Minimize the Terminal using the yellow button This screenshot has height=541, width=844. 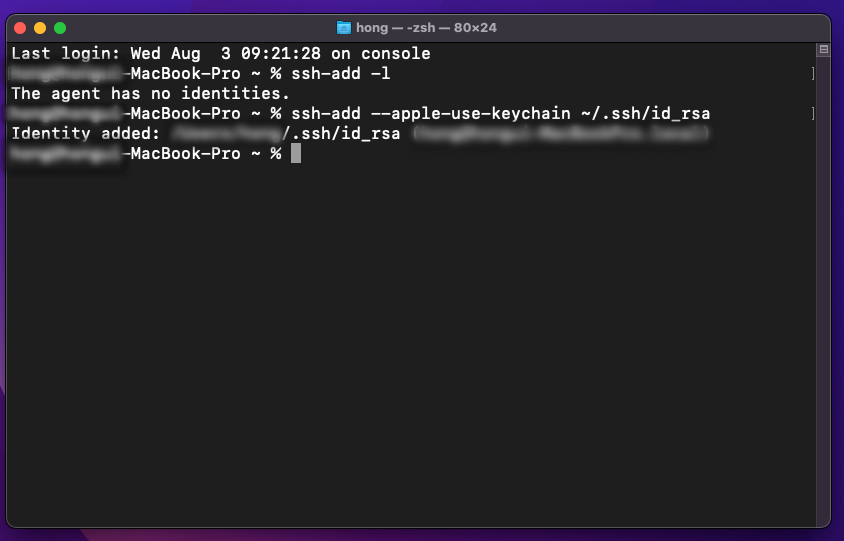40,28
